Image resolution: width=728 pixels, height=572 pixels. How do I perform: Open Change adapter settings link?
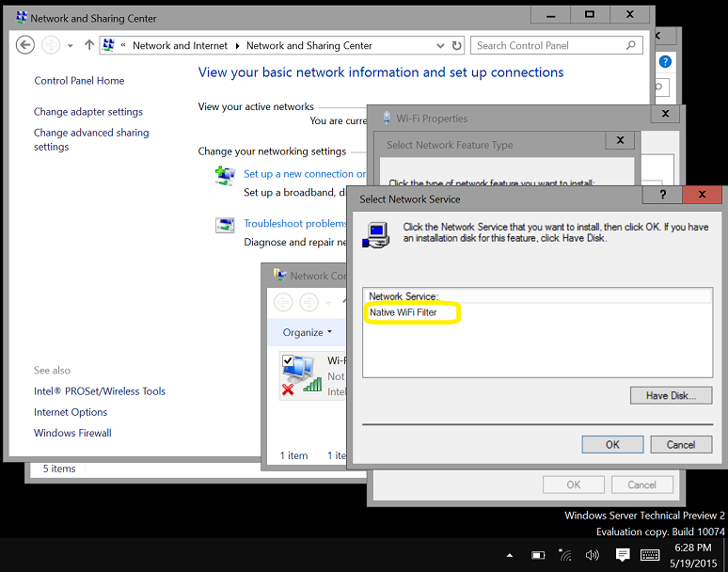(88, 112)
